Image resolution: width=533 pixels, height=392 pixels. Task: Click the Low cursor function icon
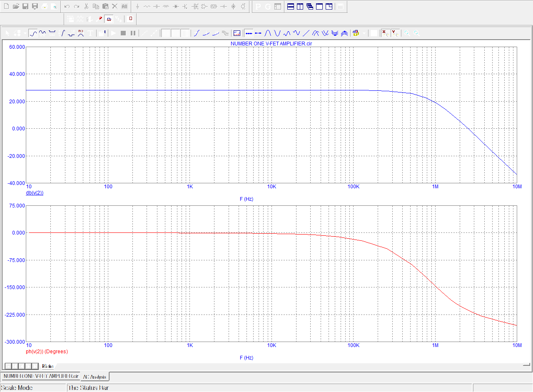coord(296,33)
